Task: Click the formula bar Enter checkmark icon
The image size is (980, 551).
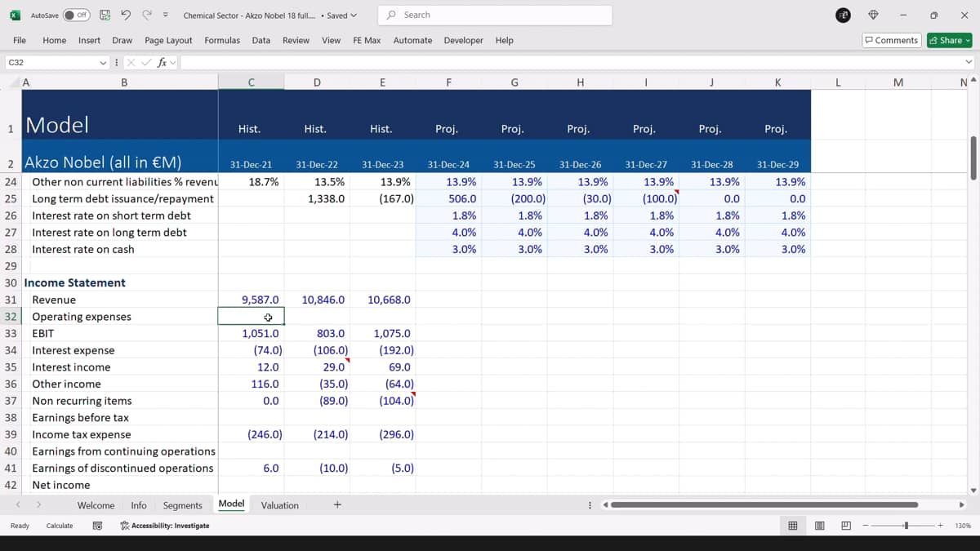Action: pyautogui.click(x=147, y=62)
